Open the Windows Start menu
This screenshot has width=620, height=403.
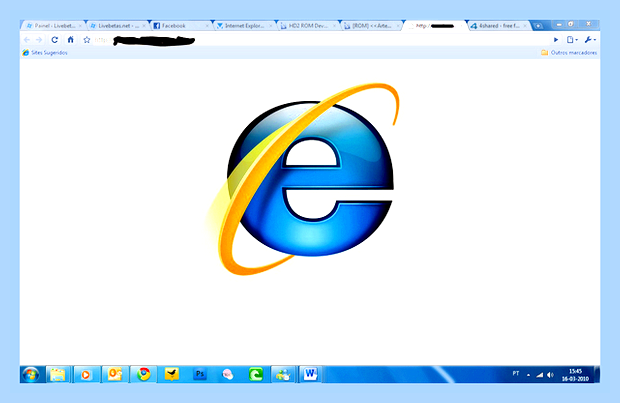[30, 374]
